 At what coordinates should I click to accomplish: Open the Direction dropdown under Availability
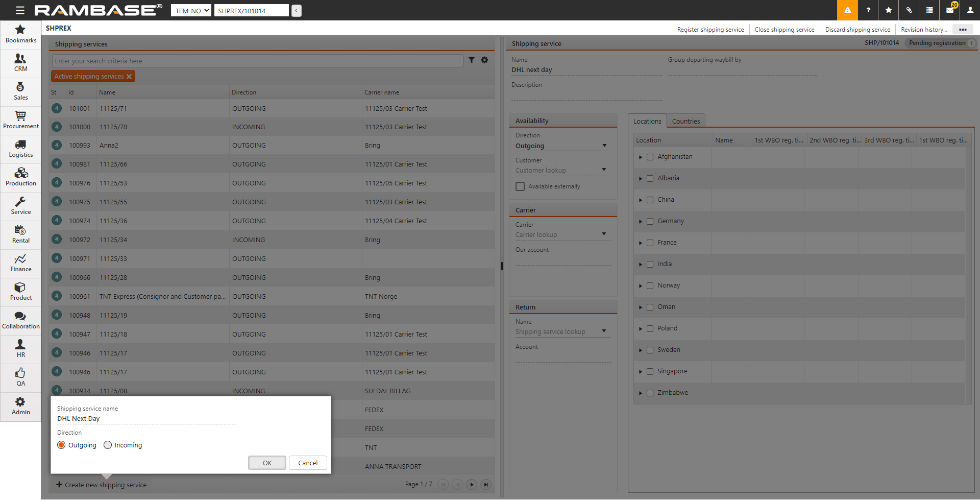point(604,146)
